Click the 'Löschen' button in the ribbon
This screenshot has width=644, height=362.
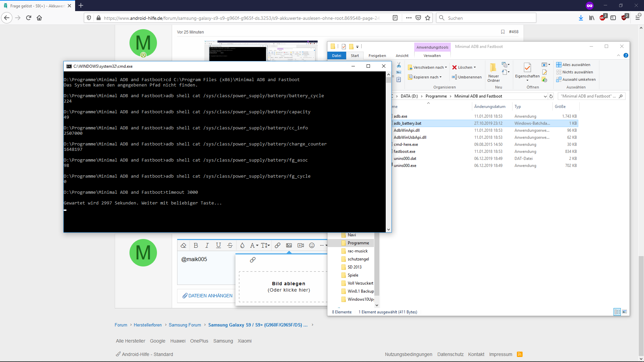464,67
